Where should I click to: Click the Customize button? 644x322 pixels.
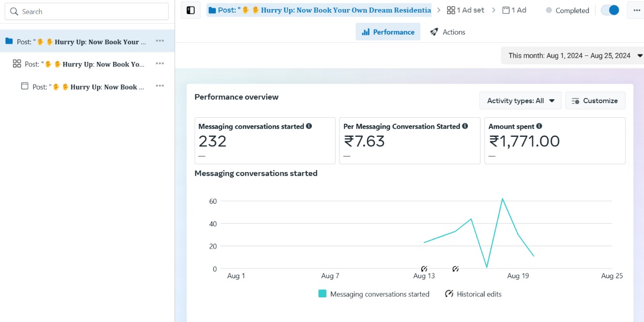click(595, 101)
